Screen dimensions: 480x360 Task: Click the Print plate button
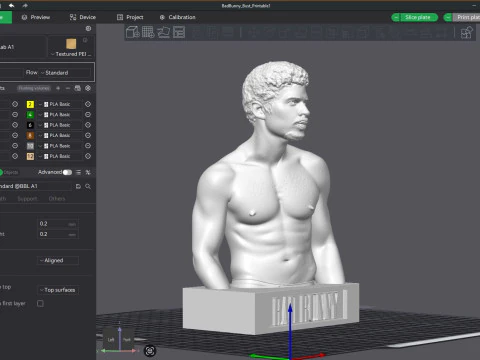pos(467,17)
